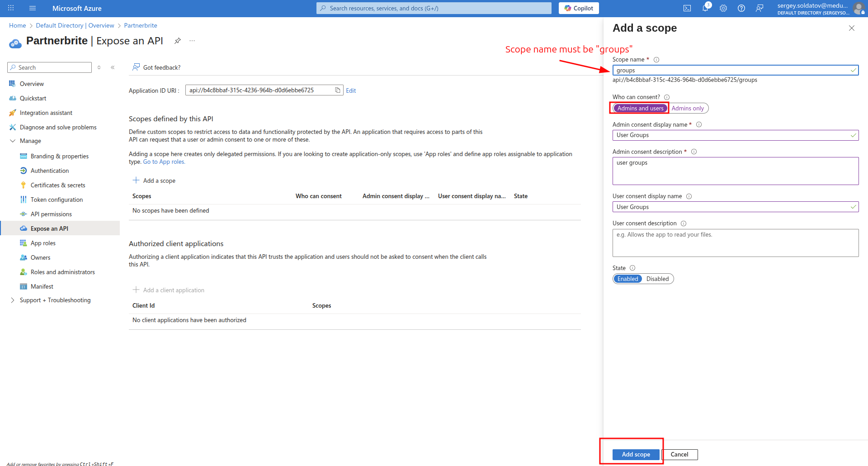
Task: Open Integration assistant
Action: [x=46, y=113]
